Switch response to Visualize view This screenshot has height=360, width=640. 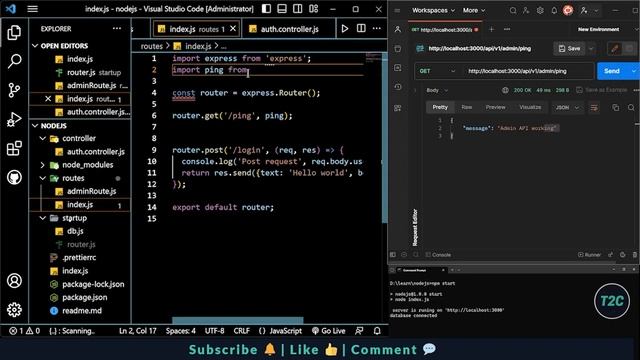[x=530, y=107]
